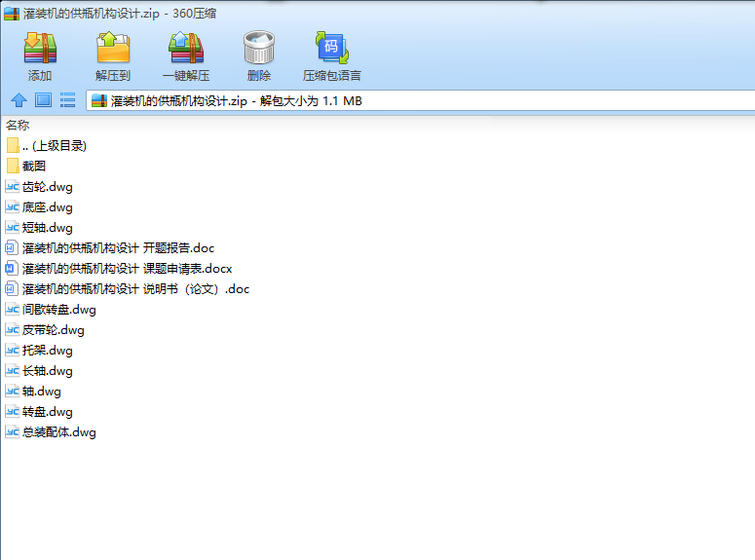The width and height of the screenshot is (755, 560).
Task: Select file 轴.dwg
Action: click(x=33, y=392)
